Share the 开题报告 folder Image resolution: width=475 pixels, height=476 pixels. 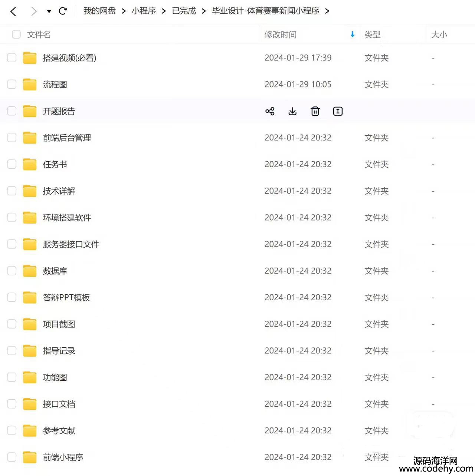coord(270,111)
